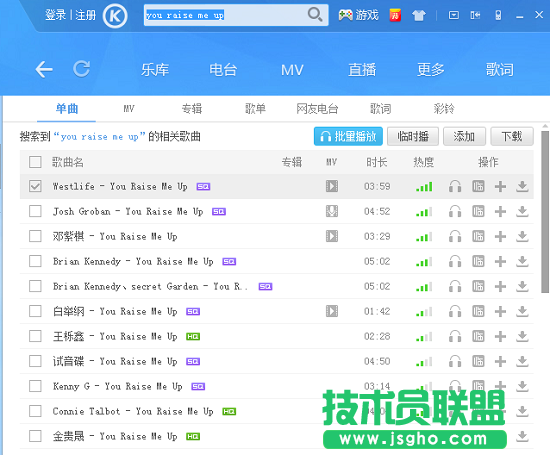
Task: Open 白举纲 MV film icon
Action: point(332,311)
